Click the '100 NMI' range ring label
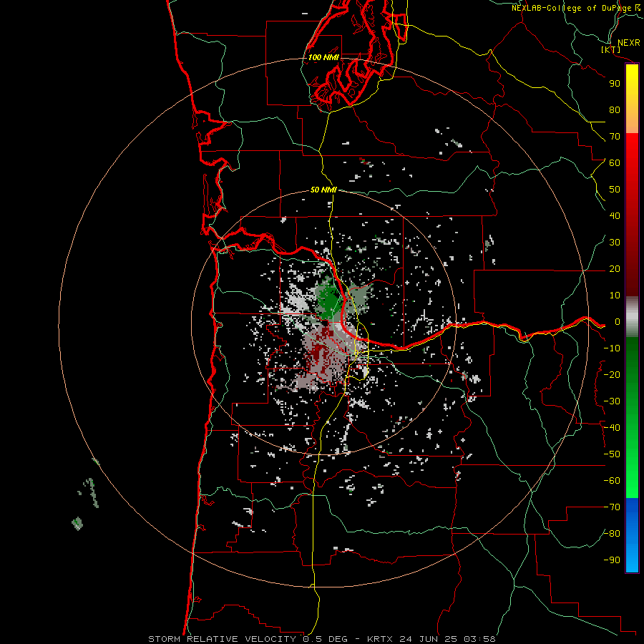 323,57
